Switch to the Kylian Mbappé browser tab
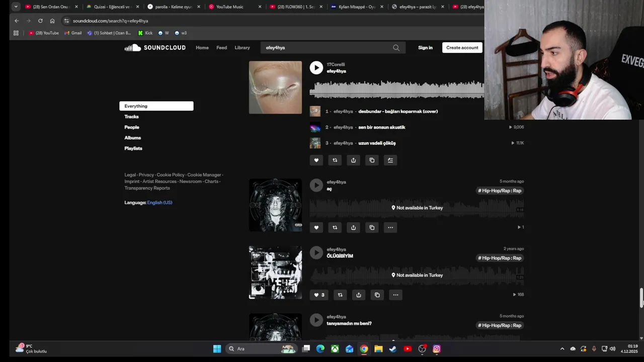The height and width of the screenshot is (362, 644). click(x=357, y=7)
